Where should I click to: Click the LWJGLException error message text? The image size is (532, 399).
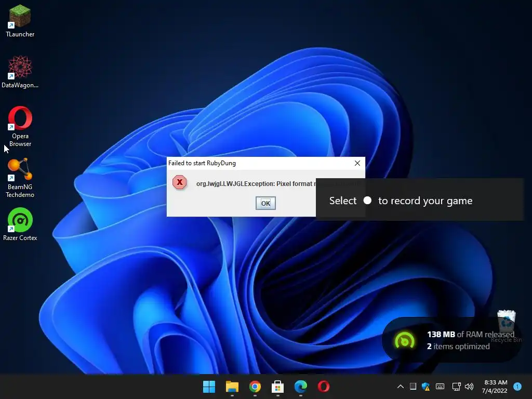(256, 183)
